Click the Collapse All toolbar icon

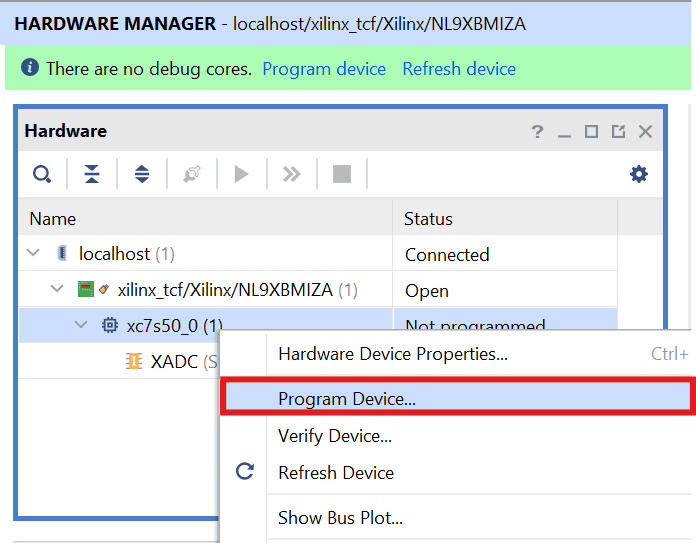92,174
